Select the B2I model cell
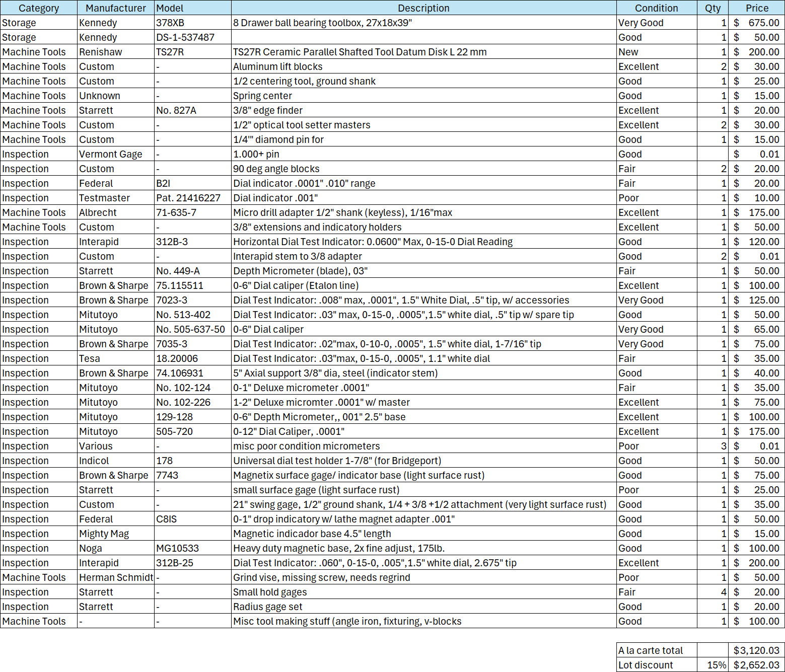 point(193,183)
